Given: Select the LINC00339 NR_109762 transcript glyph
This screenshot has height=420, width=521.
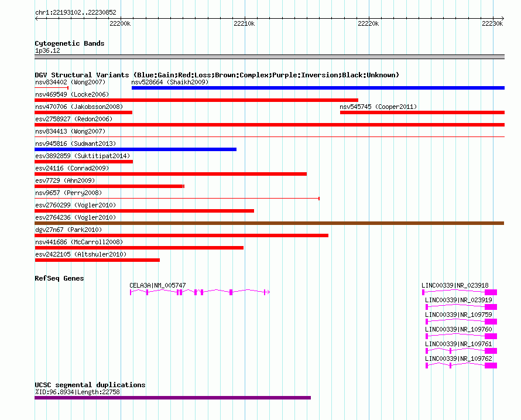Looking at the screenshot, I should pyautogui.click(x=461, y=366).
